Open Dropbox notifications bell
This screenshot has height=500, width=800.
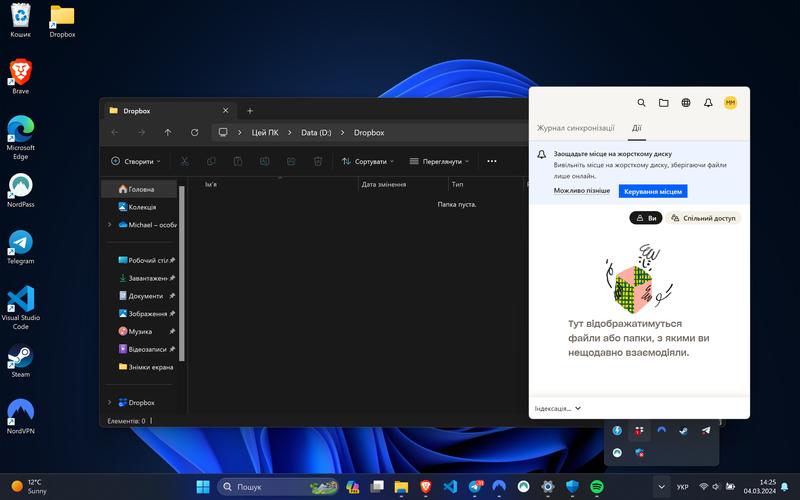(708, 103)
